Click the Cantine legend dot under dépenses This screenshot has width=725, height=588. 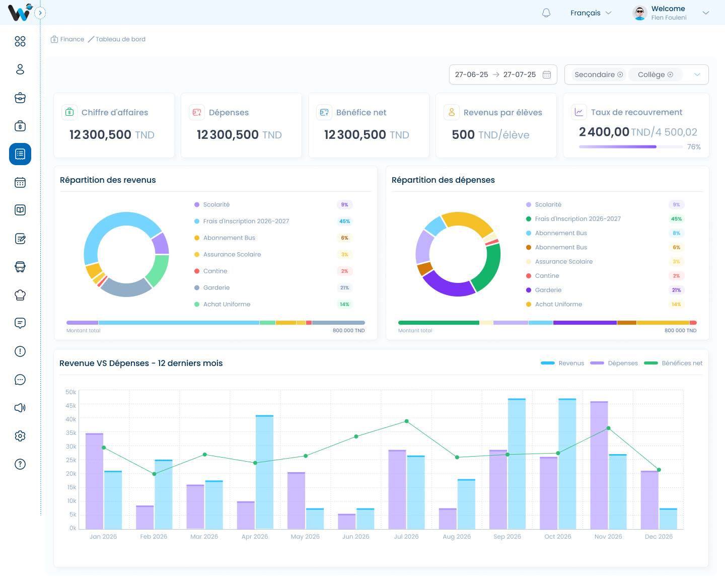[529, 276]
